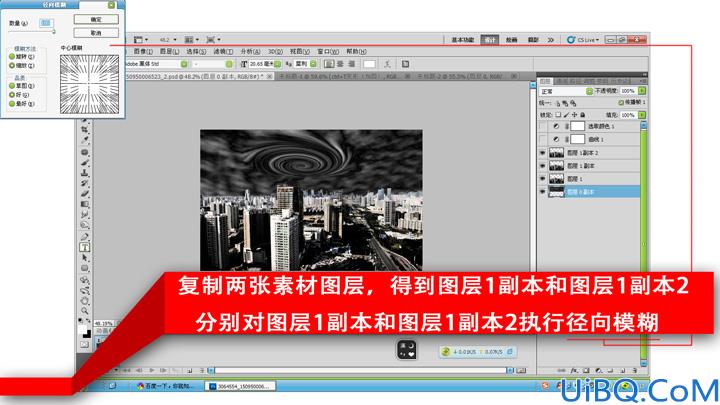720x405 pixels.
Task: Select the Path Selection tool
Action: 85,258
